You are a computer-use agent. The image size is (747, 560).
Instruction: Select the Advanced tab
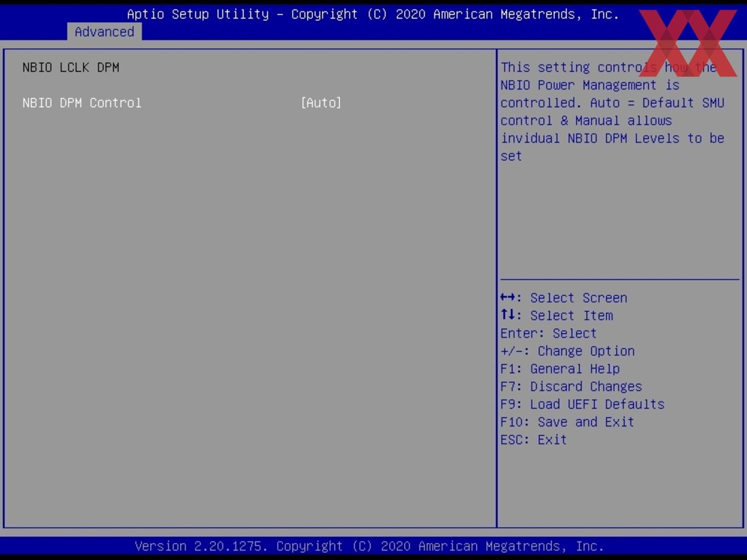104,32
